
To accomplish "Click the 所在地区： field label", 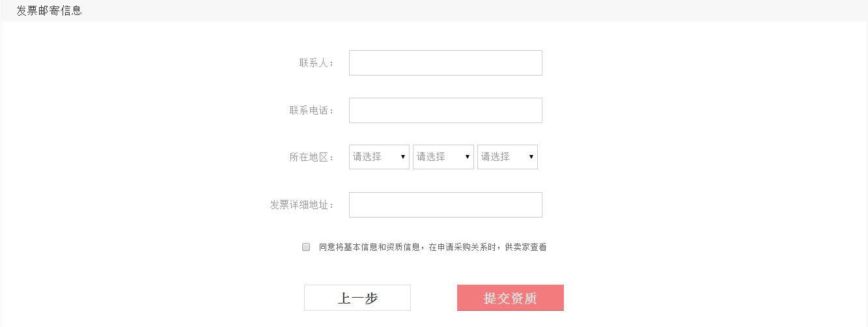I will pos(312,157).
